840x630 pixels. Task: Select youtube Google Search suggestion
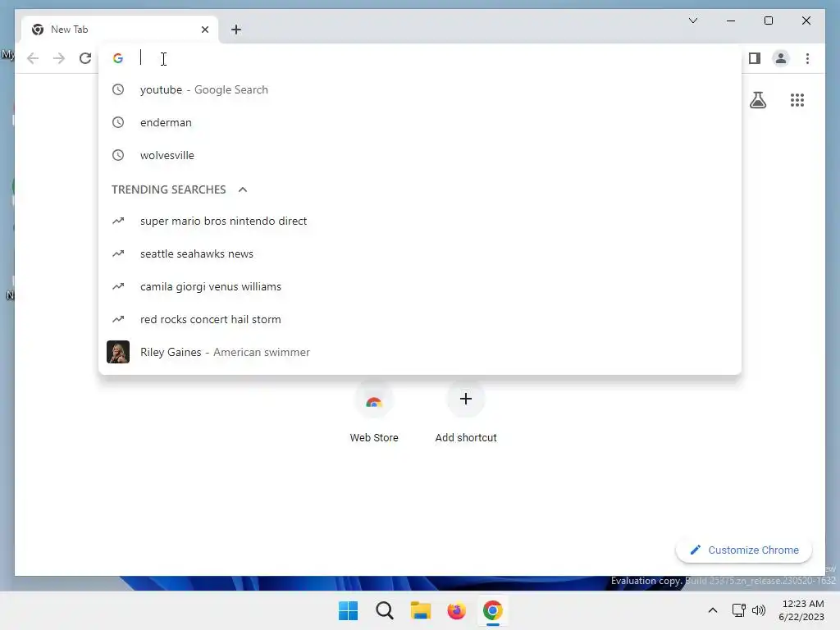click(420, 89)
